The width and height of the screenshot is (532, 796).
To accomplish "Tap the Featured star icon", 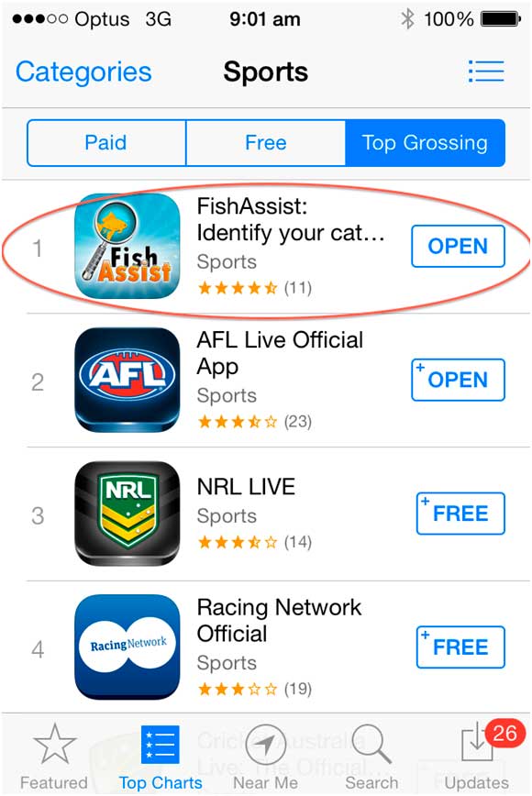I will click(54, 746).
